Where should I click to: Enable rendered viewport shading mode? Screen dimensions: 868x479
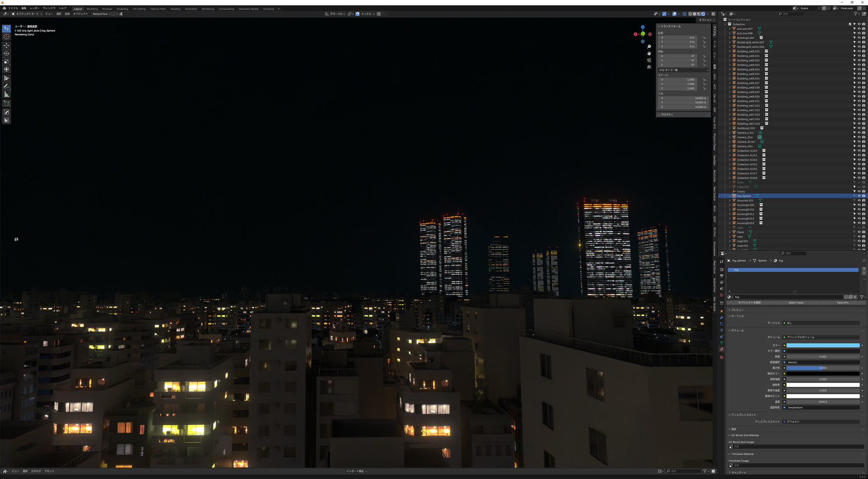703,14
